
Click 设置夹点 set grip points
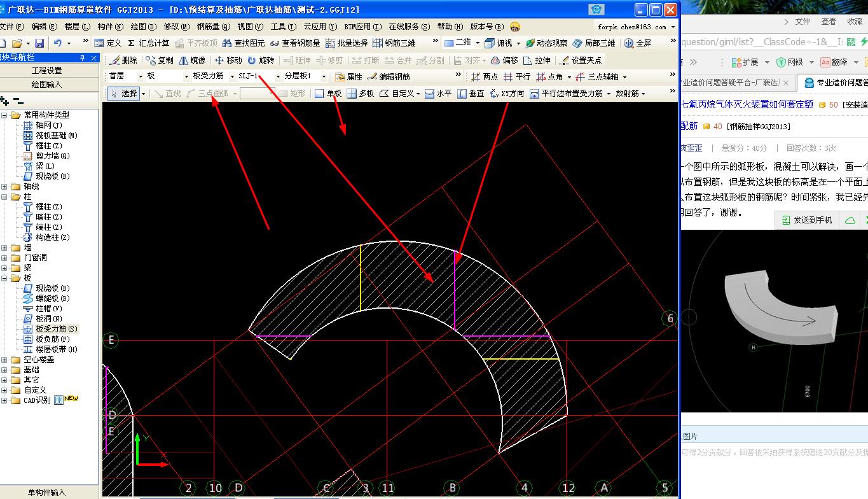pos(580,60)
